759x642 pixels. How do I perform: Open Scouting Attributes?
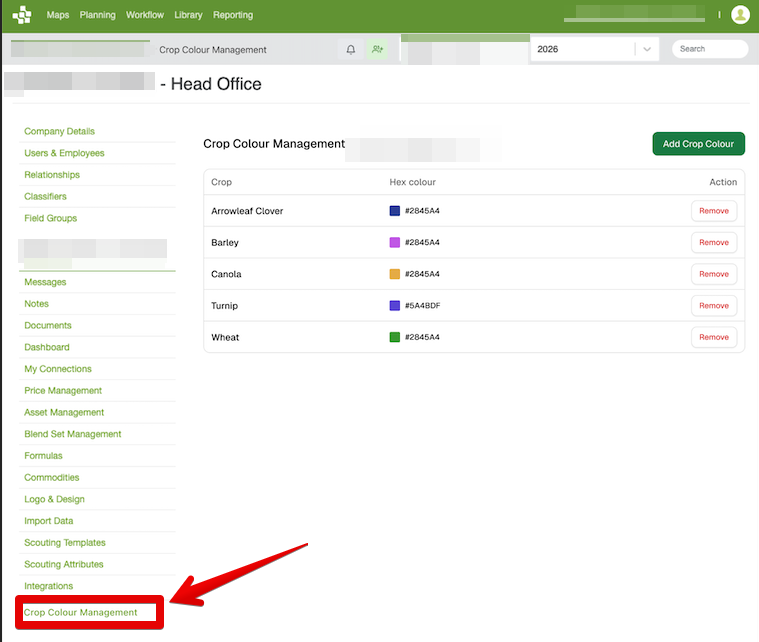click(x=64, y=565)
